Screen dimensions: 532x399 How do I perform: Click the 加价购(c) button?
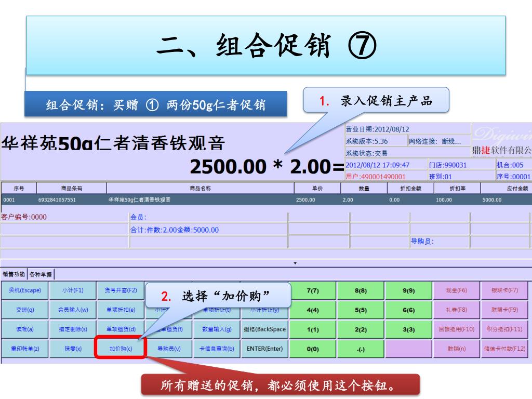121,349
